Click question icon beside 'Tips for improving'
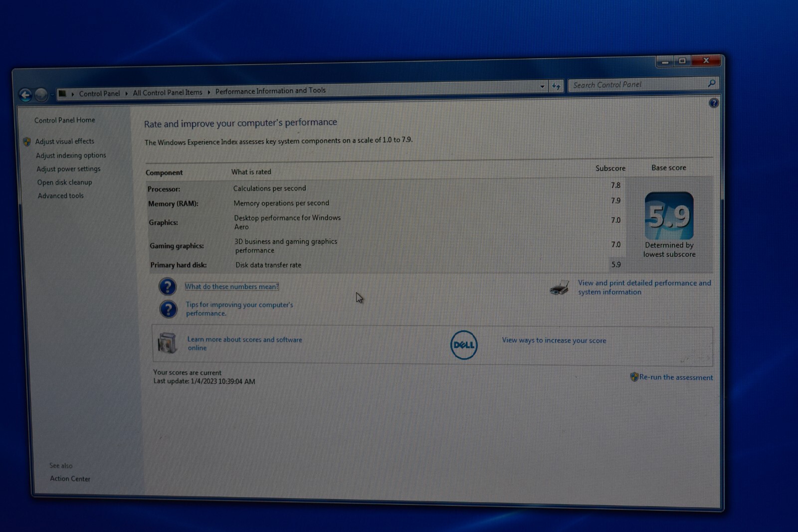 (x=169, y=309)
